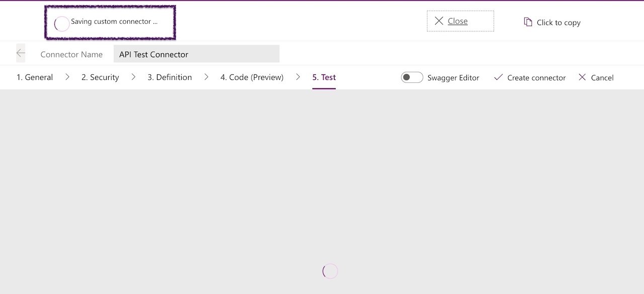This screenshot has width=644, height=294.
Task: Click the Click to copy button
Action: click(552, 22)
